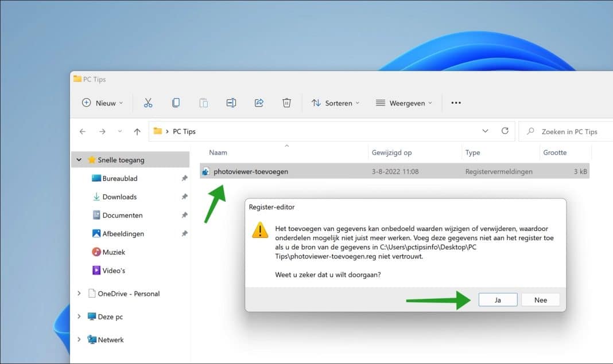
Task: Click Ja in the Register-editor dialog
Action: point(497,299)
